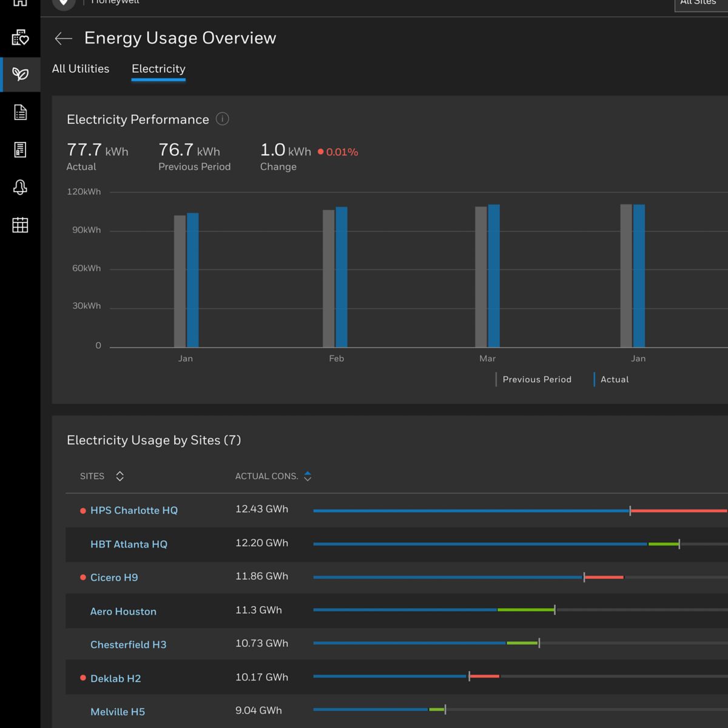Click the home icon atop the sidebar
The image size is (728, 728).
pos(20,2)
